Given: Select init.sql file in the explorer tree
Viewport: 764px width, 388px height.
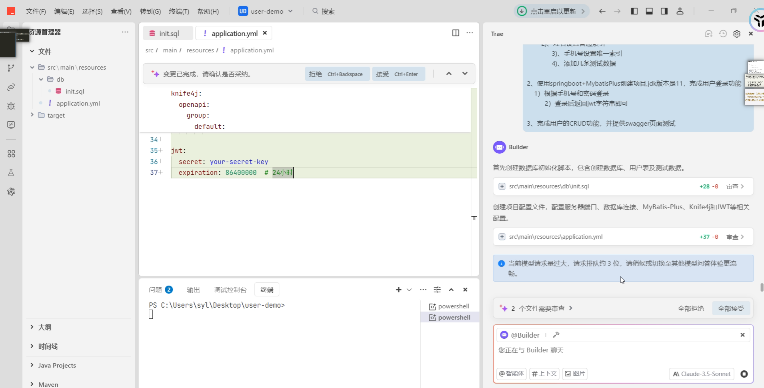Looking at the screenshot, I should tap(75, 91).
